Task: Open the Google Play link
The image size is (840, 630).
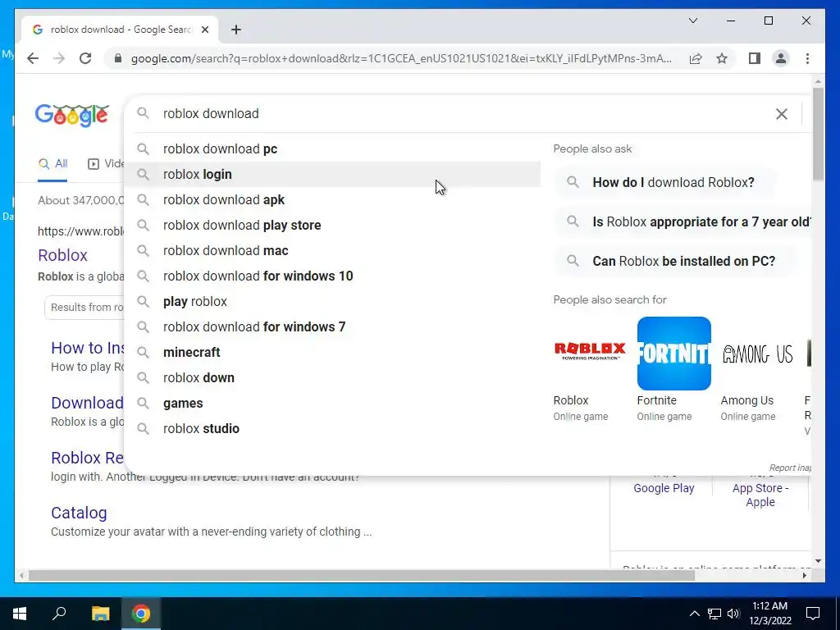Action: click(664, 488)
